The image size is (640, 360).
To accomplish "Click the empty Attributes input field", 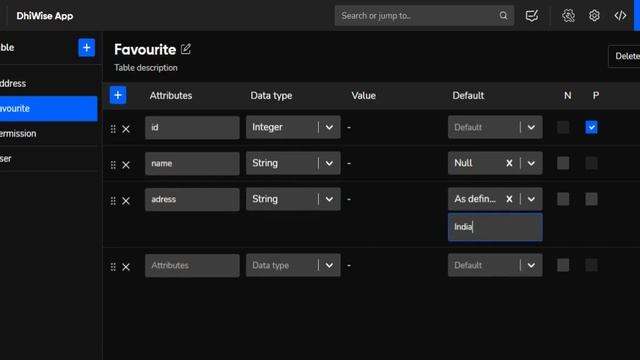I will tap(192, 265).
